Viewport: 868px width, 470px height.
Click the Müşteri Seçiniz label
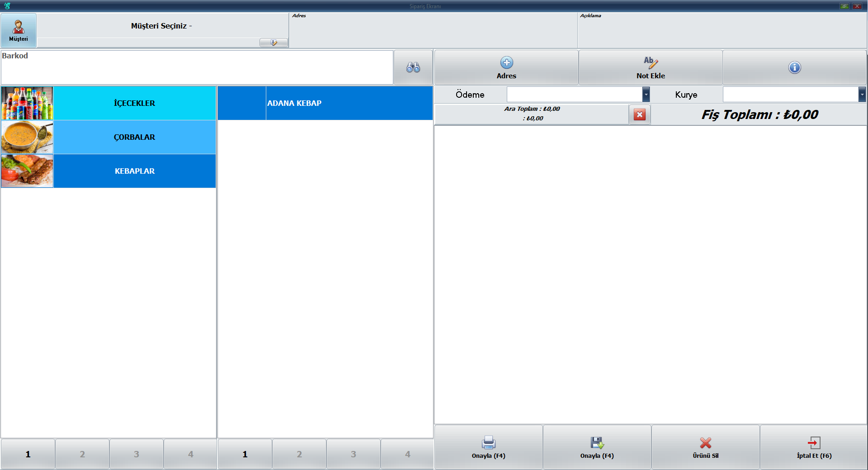(161, 26)
